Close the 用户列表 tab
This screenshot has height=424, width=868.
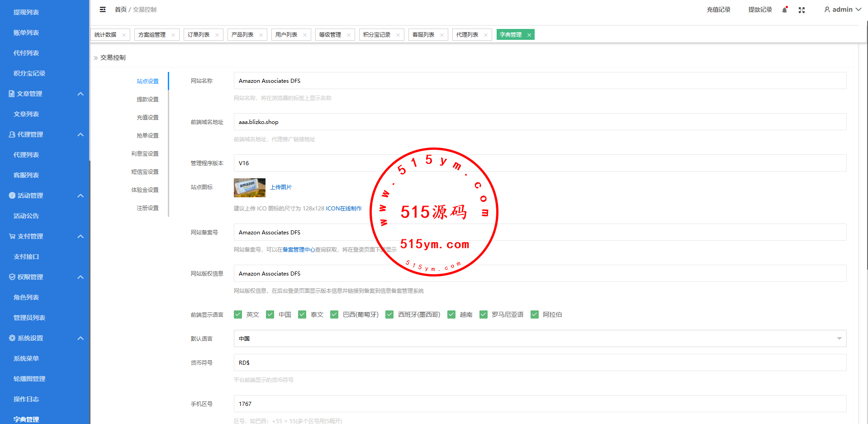tap(305, 35)
